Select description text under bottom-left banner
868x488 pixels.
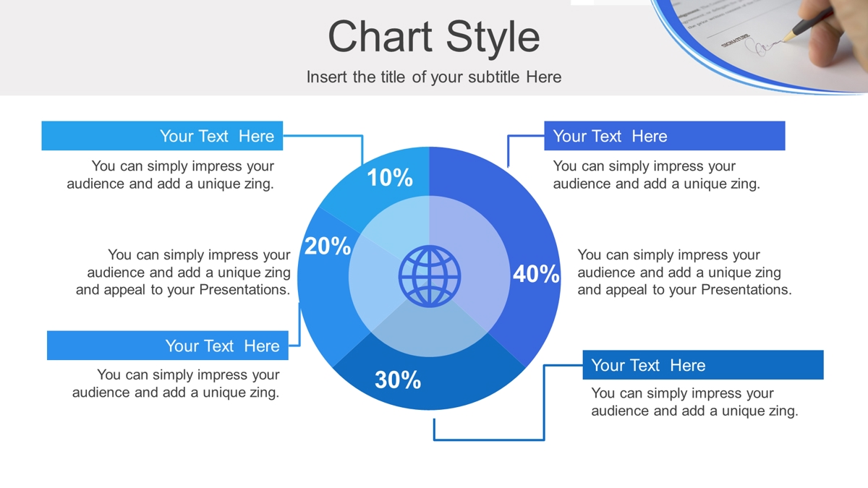[x=176, y=384]
